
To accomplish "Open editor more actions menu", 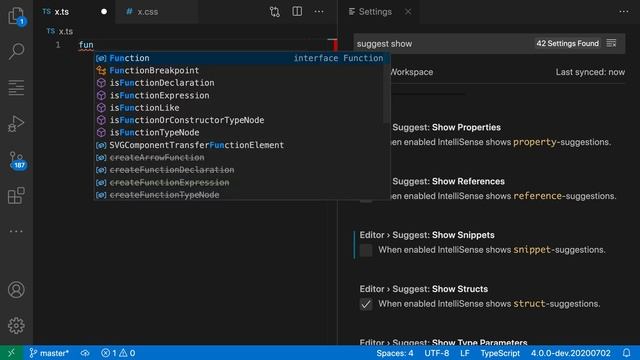I will (319, 11).
